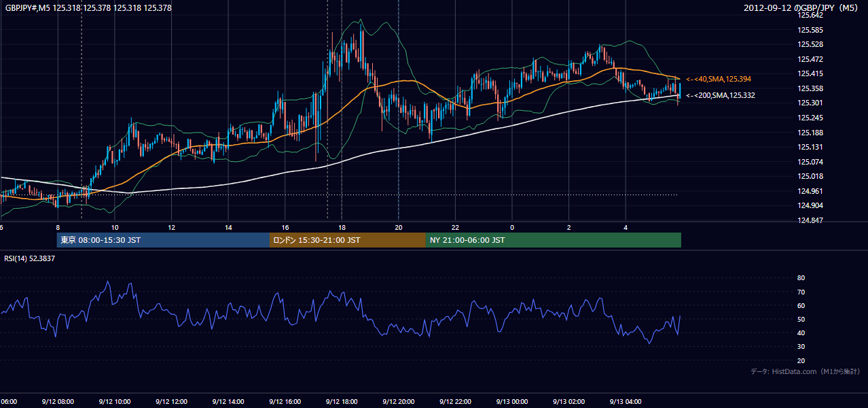Click the 9/12 20:00 date label

point(399,402)
